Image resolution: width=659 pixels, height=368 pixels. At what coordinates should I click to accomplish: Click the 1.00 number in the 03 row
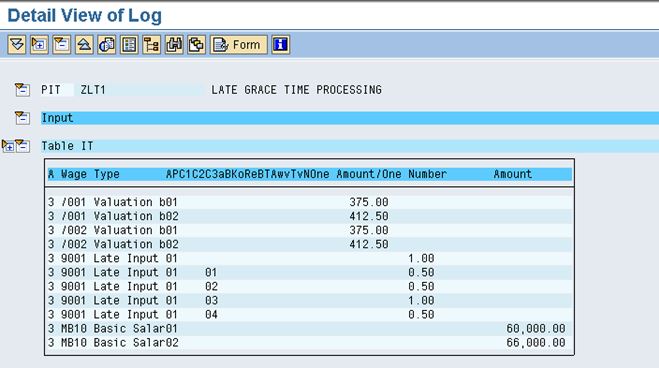[421, 301]
